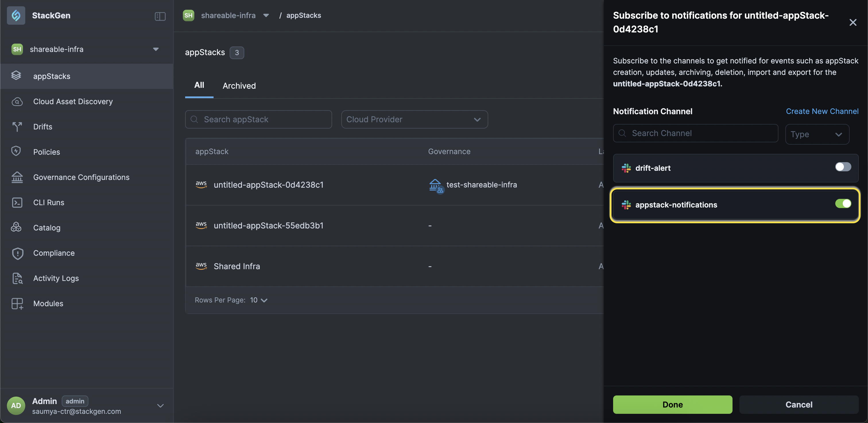Click the AWS icon for Shared Infra
Screen dimensions: 868x423
(201, 266)
